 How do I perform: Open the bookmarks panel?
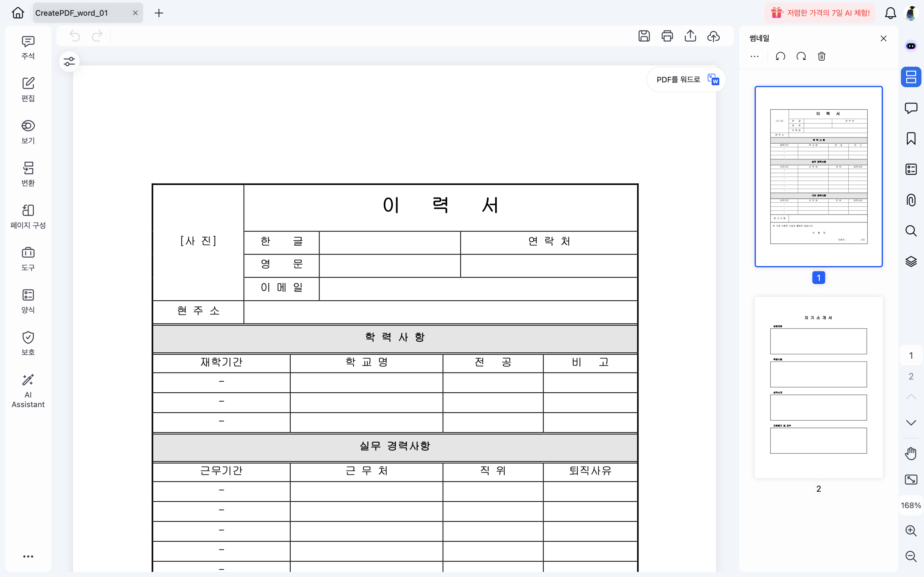[x=911, y=138]
